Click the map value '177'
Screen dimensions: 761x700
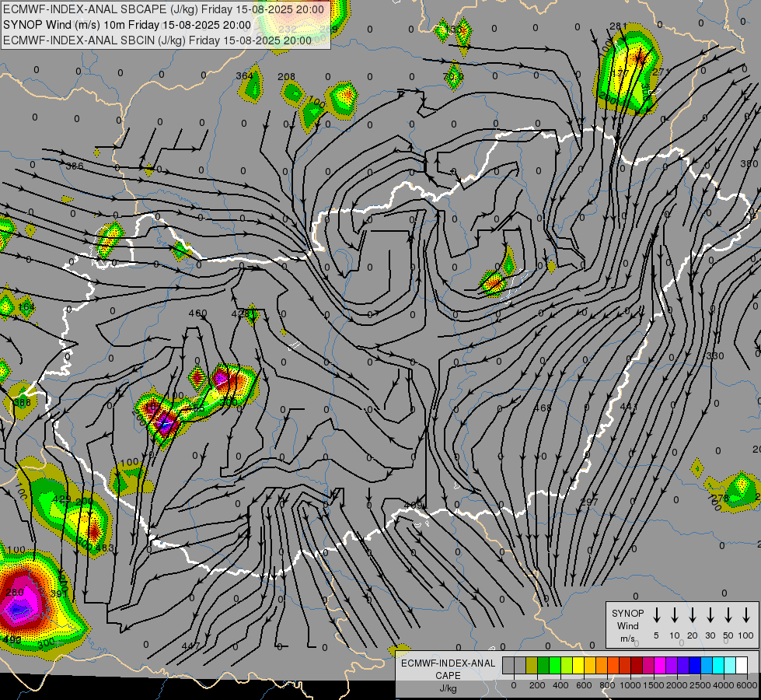click(620, 73)
